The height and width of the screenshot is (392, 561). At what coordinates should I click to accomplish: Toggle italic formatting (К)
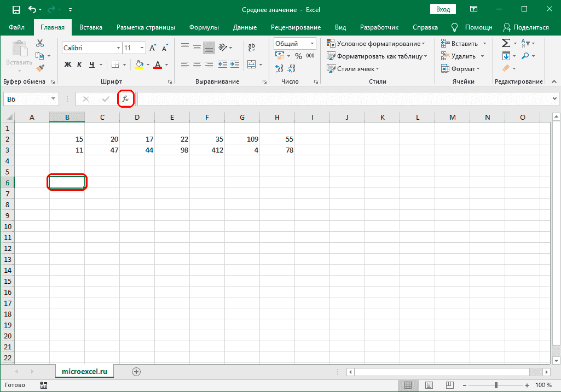79,65
